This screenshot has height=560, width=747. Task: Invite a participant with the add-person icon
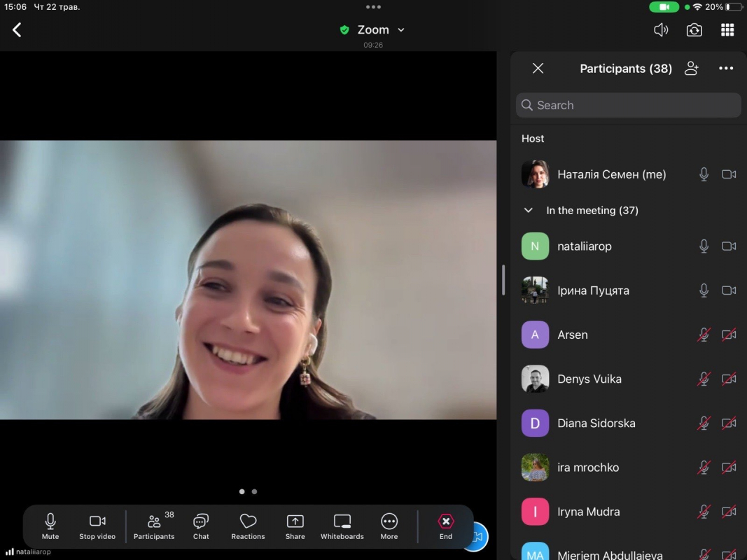691,68
